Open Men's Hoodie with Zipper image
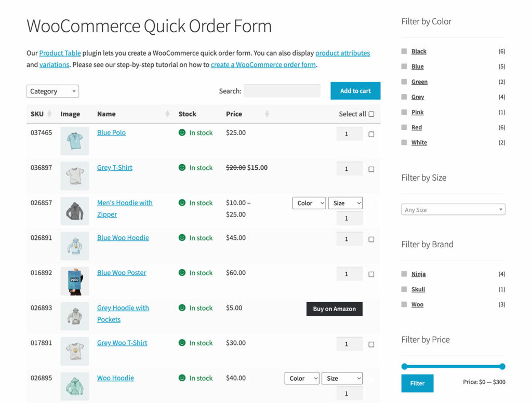Viewport: 532px width, 403px height. [x=75, y=211]
